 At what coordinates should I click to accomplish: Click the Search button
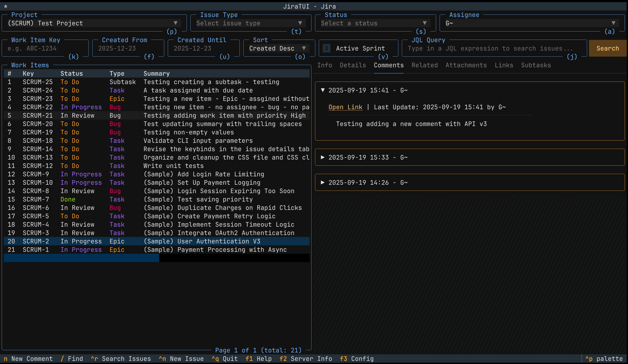pos(608,48)
